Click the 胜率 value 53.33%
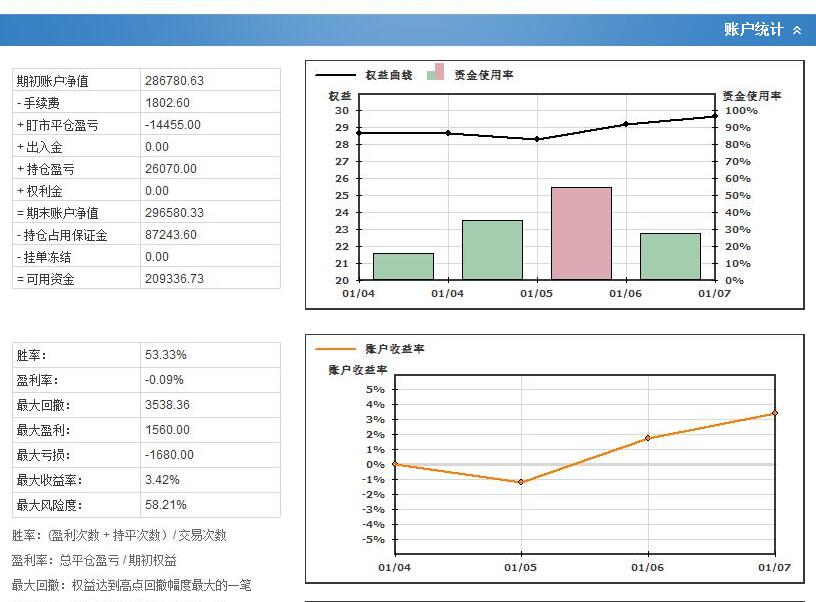 coord(166,355)
